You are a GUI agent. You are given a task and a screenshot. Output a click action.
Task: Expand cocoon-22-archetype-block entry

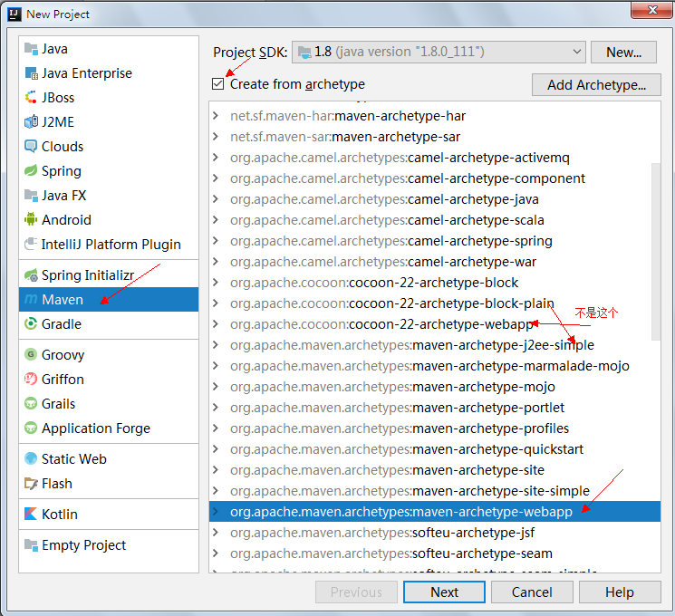pyautogui.click(x=216, y=283)
